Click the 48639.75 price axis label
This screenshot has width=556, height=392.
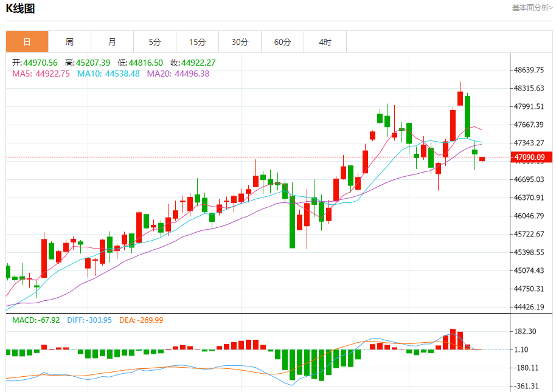coord(529,70)
